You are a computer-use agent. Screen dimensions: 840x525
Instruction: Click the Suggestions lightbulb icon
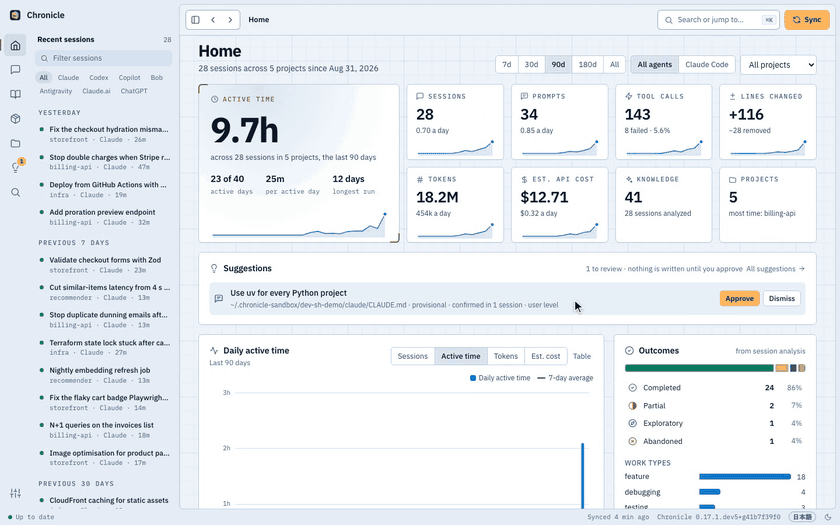(214, 268)
